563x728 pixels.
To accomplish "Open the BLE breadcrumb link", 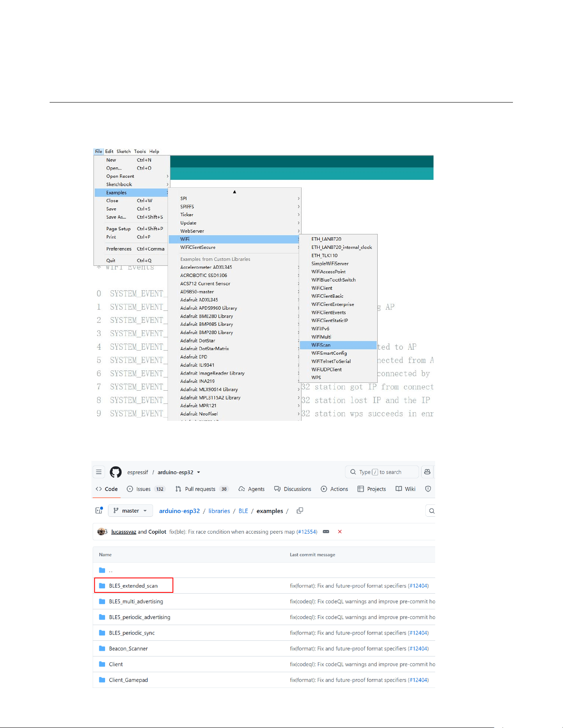I will pyautogui.click(x=243, y=511).
